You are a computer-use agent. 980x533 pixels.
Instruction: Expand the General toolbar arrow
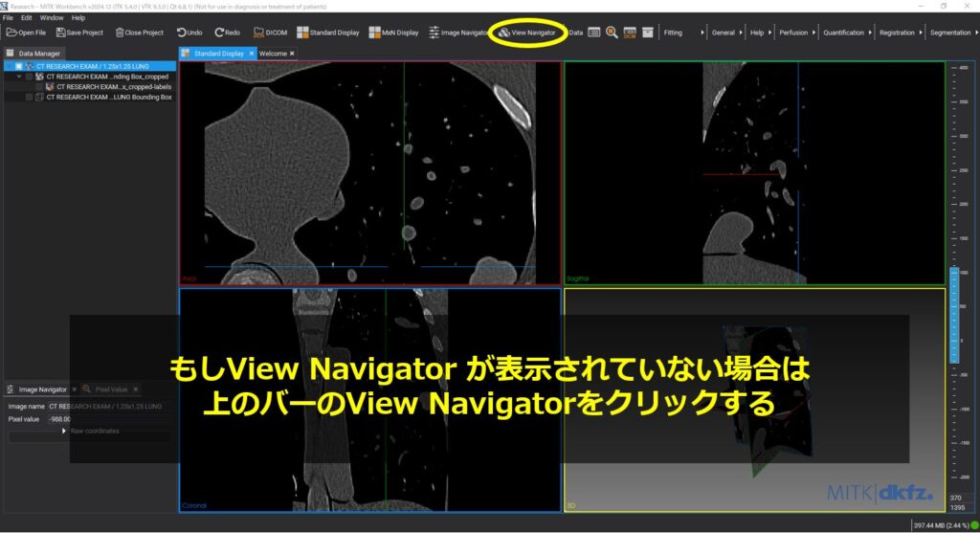click(741, 33)
